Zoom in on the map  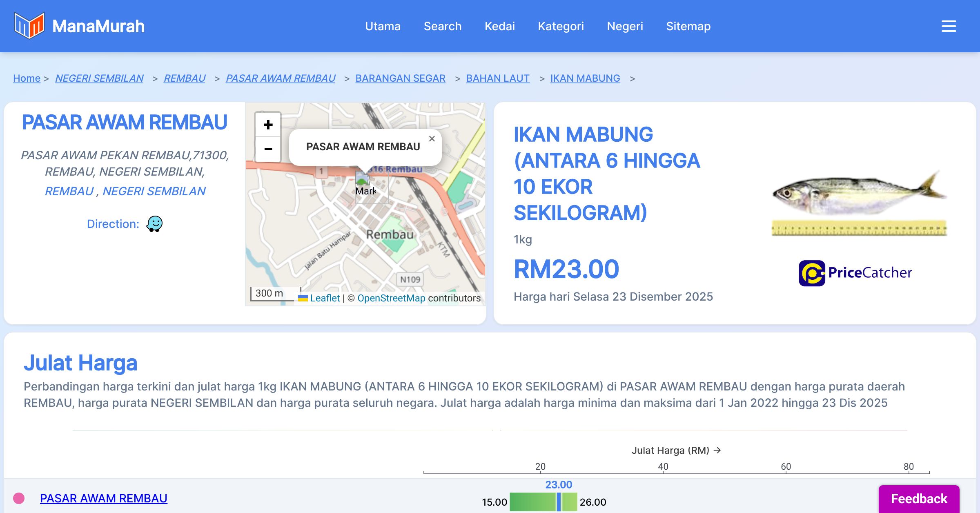click(268, 125)
